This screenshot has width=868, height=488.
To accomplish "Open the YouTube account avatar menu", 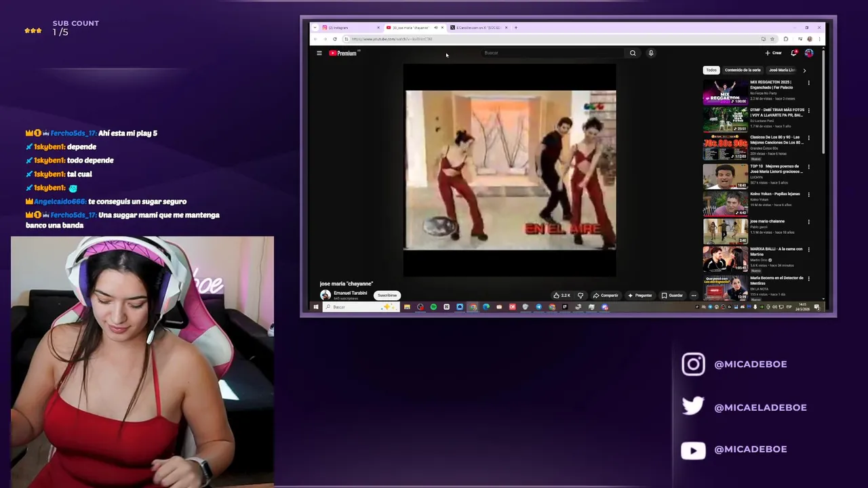I will click(x=809, y=53).
